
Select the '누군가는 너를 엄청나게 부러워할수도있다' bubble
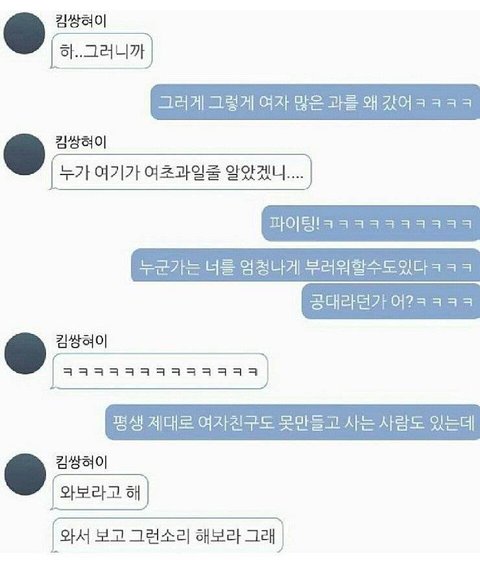[306, 266]
